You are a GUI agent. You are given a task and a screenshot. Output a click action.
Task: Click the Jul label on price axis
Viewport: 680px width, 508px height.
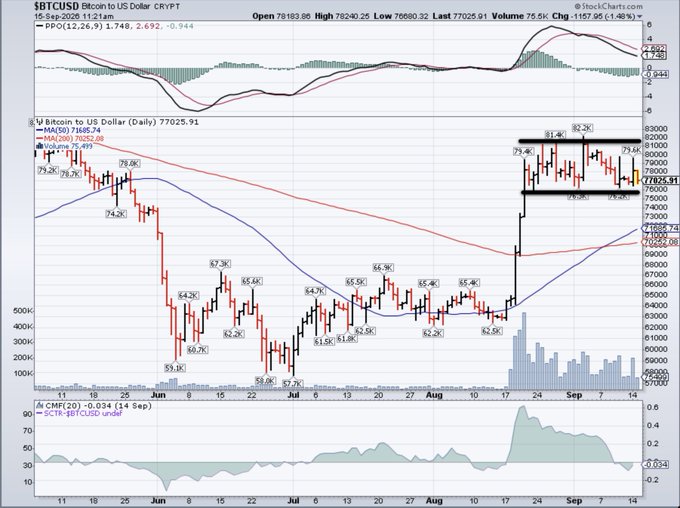pyautogui.click(x=294, y=395)
